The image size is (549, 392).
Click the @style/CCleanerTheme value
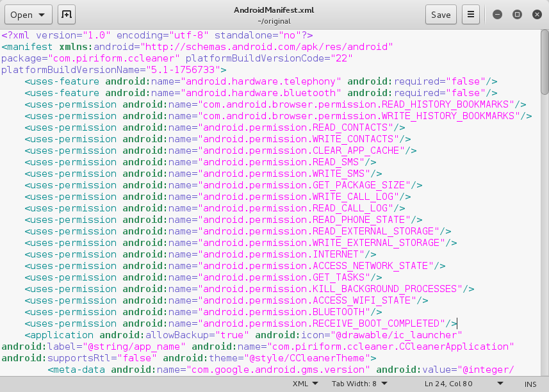307,359
